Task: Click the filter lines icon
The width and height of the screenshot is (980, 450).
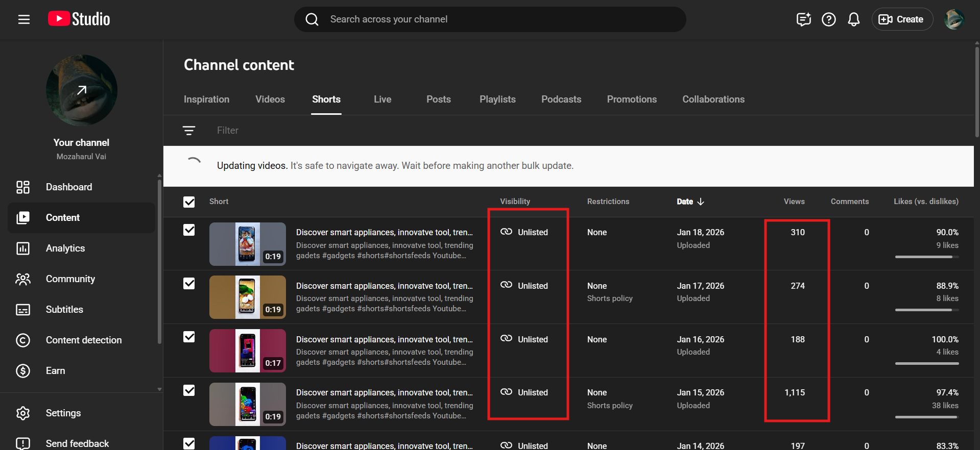Action: (x=189, y=131)
